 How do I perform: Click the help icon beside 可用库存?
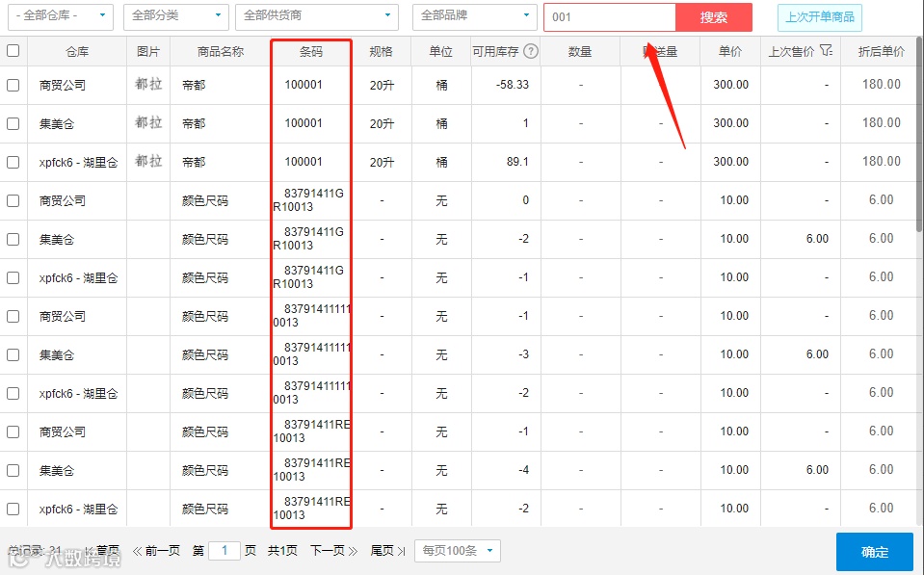[531, 51]
